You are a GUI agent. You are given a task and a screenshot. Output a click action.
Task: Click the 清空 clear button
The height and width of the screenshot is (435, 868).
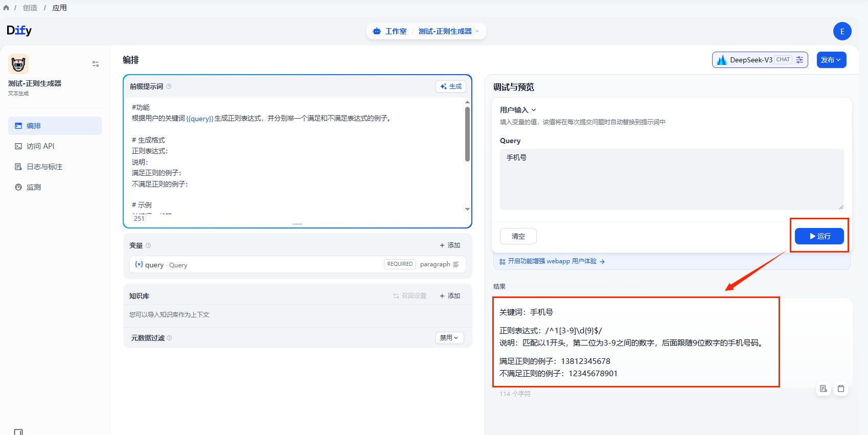pos(518,236)
